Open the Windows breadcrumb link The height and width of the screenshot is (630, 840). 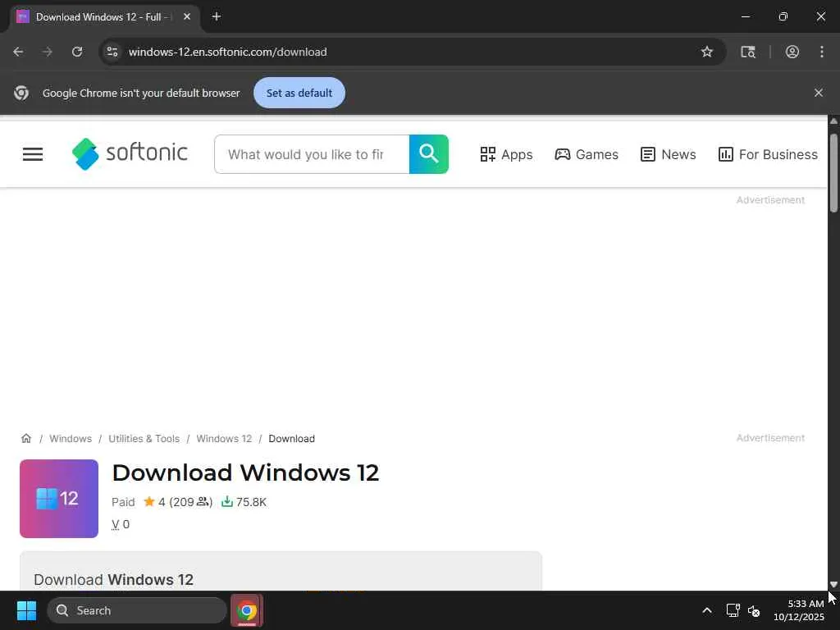coord(71,439)
